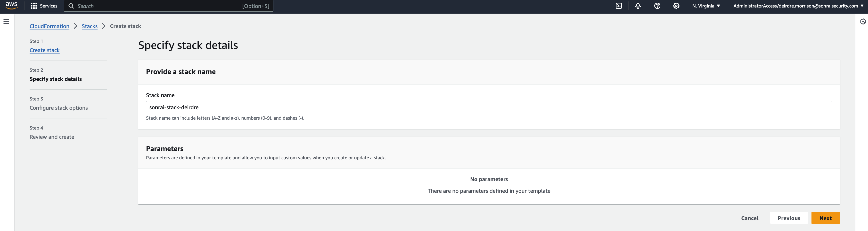Select Specify stack details step
The image size is (868, 231).
(x=56, y=79)
